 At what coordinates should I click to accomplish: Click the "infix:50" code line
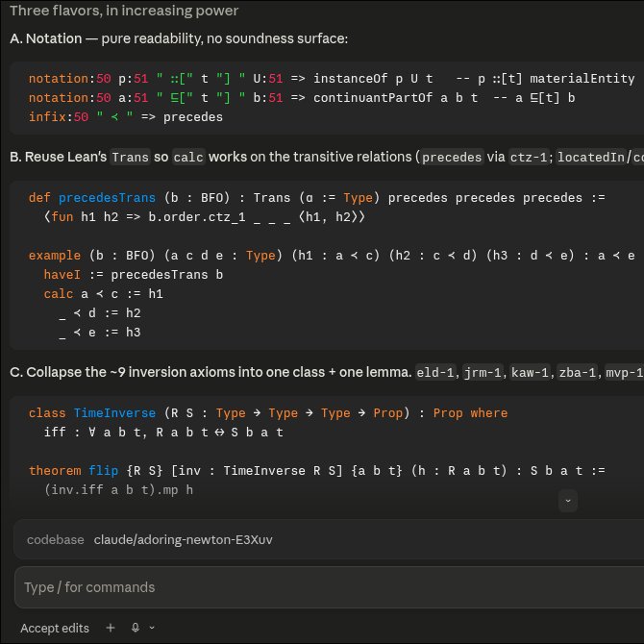click(x=126, y=117)
